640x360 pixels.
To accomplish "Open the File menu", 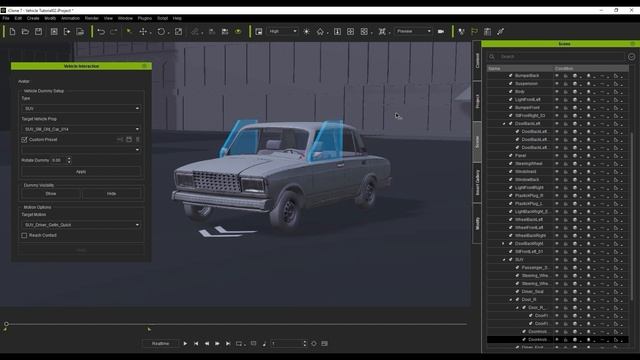I will pos(6,18).
